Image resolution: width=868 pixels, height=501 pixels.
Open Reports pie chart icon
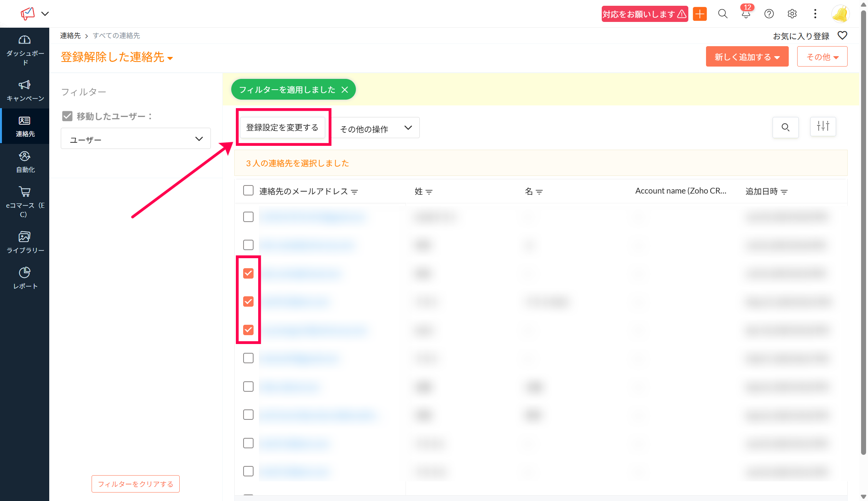[x=25, y=272]
